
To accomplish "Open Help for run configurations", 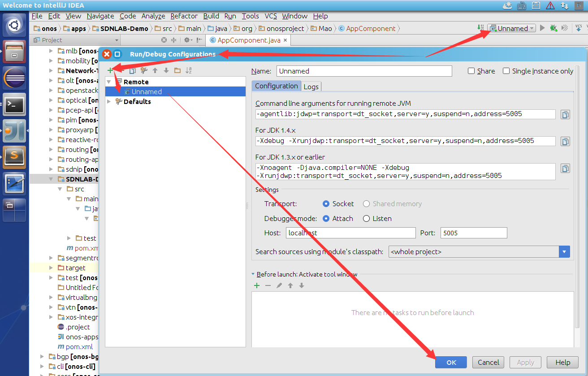I will click(x=562, y=363).
